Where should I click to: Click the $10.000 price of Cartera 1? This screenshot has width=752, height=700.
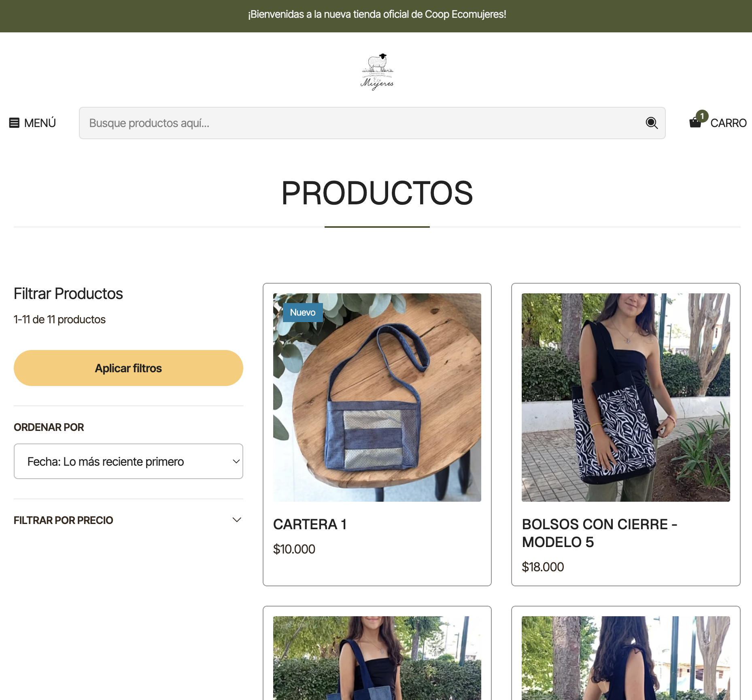pyautogui.click(x=294, y=549)
